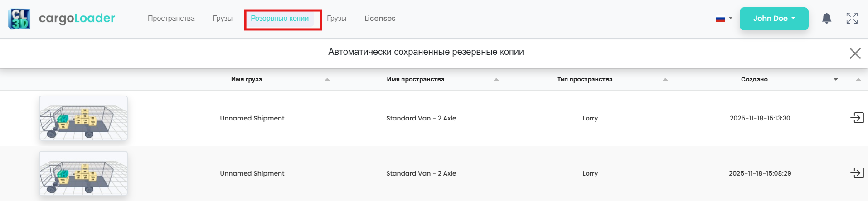Open the first backup's van thumbnail
The height and width of the screenshot is (201, 868).
tap(83, 118)
